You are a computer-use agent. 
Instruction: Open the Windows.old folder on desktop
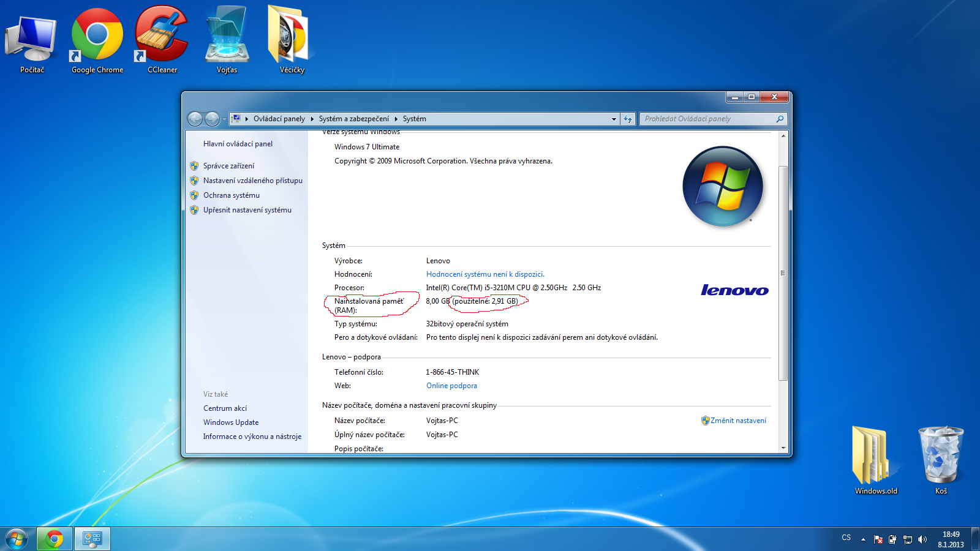point(876,460)
